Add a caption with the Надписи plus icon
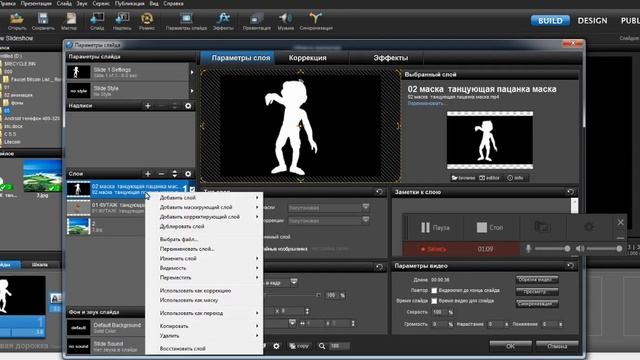 coord(148,106)
